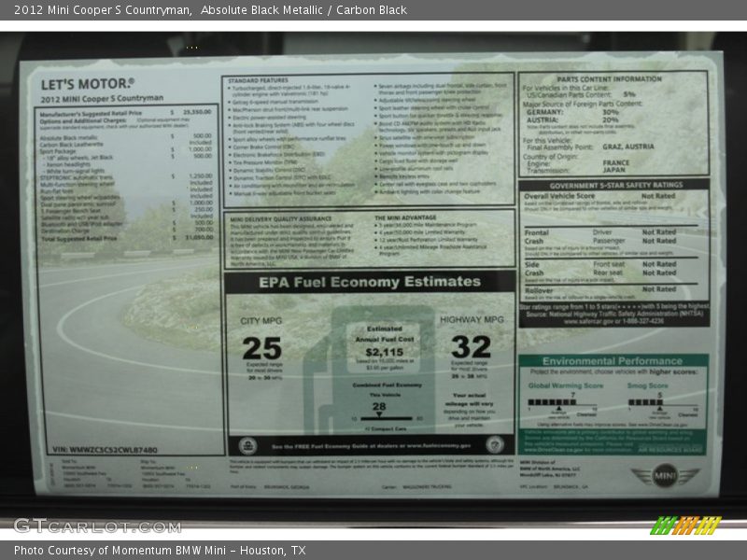Click the 'Smog Score' label

647,385
